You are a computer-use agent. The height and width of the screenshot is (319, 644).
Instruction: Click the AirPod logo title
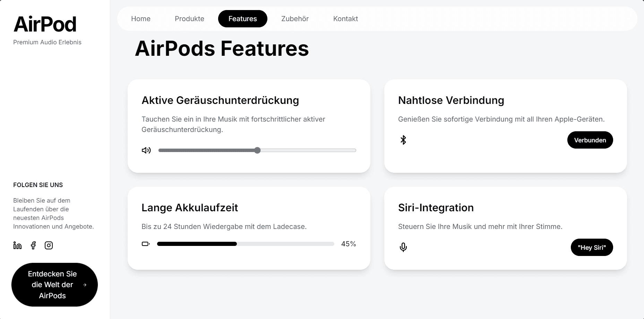click(45, 24)
